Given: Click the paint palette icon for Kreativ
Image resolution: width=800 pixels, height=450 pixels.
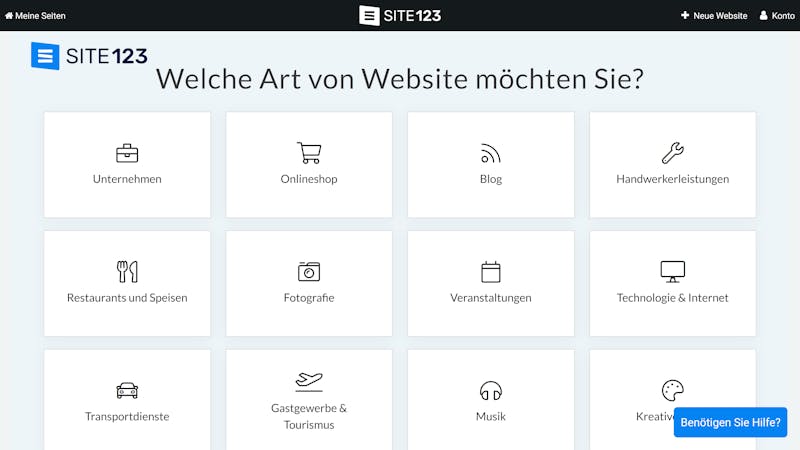Looking at the screenshot, I should 672,390.
